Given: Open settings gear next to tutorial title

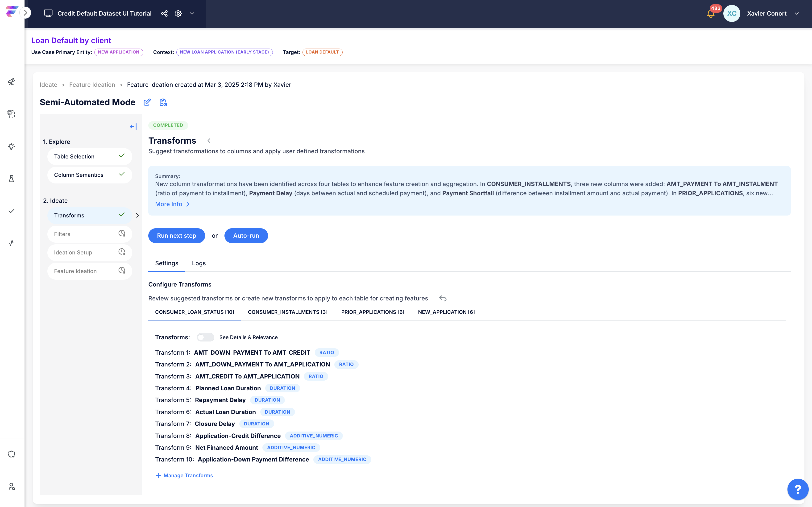Looking at the screenshot, I should [x=178, y=13].
